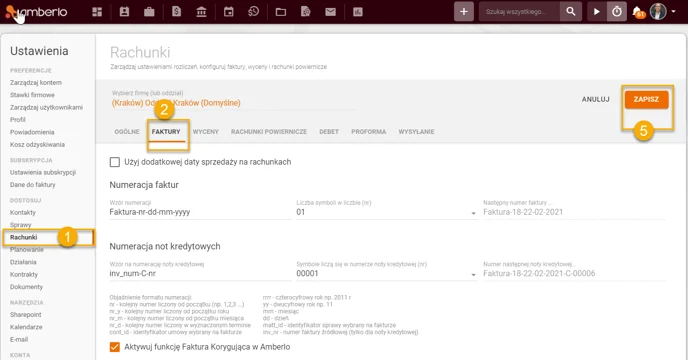The height and width of the screenshot is (360, 688).
Task: Open the notifications bell icon
Action: tap(638, 12)
